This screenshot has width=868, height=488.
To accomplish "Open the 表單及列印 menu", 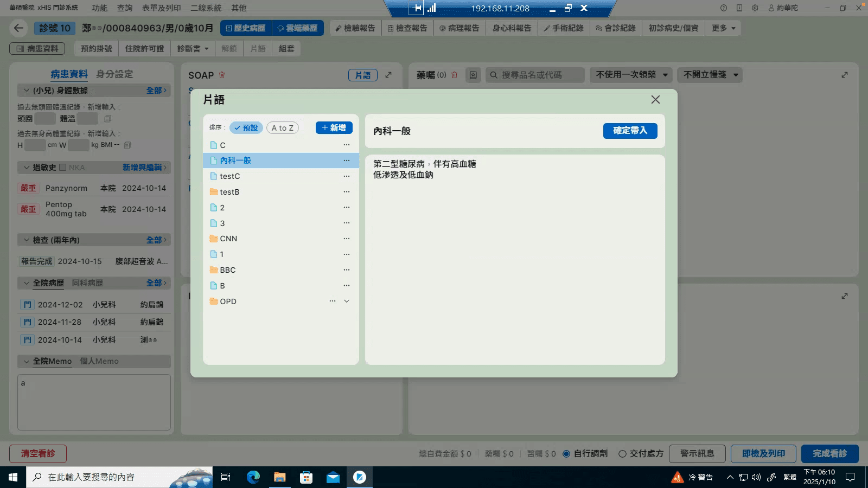I will (162, 8).
